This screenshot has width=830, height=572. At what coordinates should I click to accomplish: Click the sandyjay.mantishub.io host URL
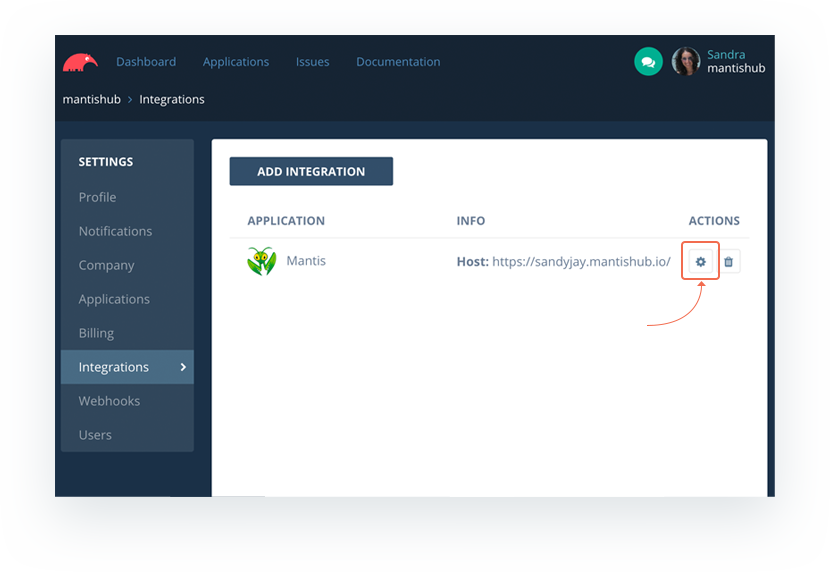pyautogui.click(x=581, y=261)
